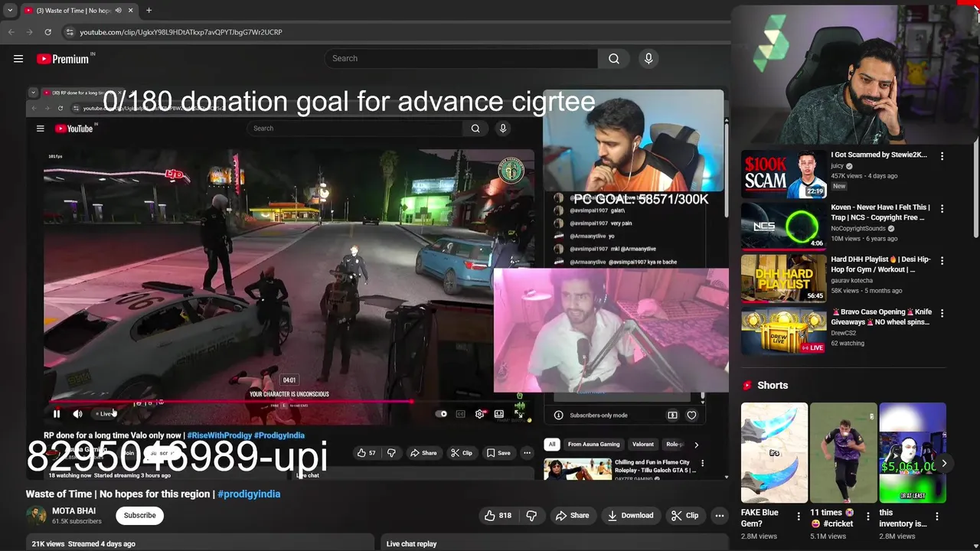Open options for FAKE Blue Gem short
Screen dimensions: 980x551
click(x=799, y=517)
